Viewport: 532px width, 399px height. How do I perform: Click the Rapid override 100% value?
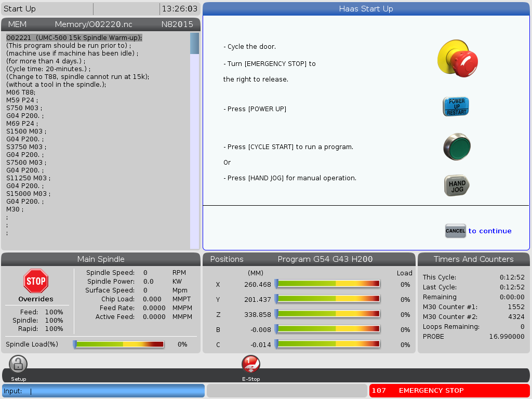coord(54,329)
